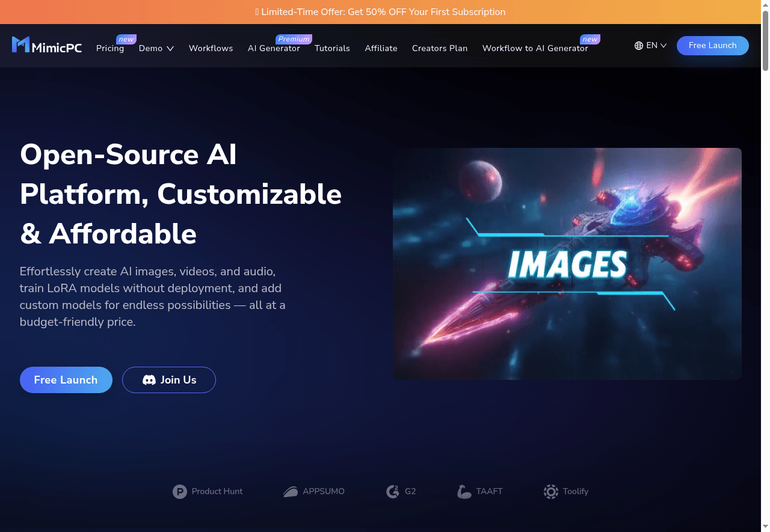Open the Pricing menu item
The width and height of the screenshot is (770, 532).
point(110,48)
